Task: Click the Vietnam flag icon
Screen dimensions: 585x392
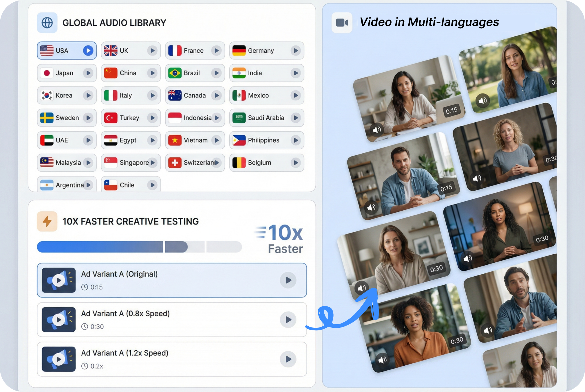Action: 175,140
